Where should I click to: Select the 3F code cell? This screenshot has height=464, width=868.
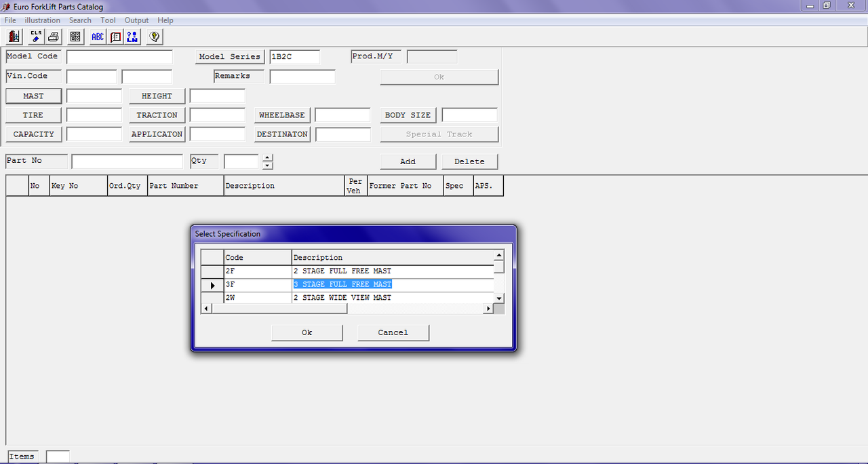258,285
